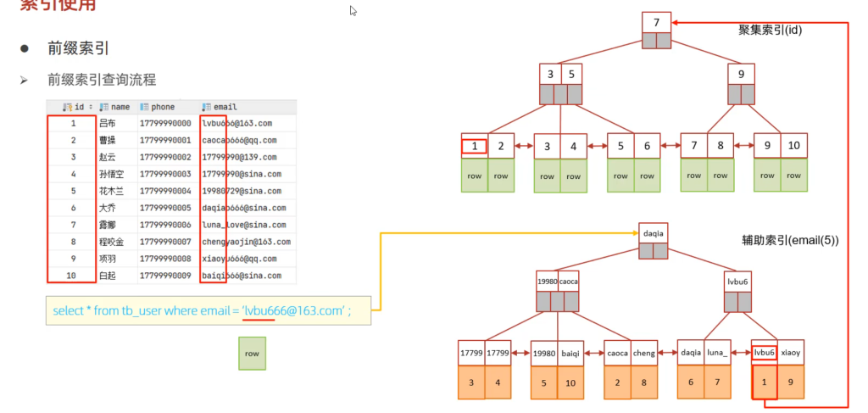Viewport: 868px width, 413px height.
Task: Click the email column header icon
Action: click(x=206, y=107)
